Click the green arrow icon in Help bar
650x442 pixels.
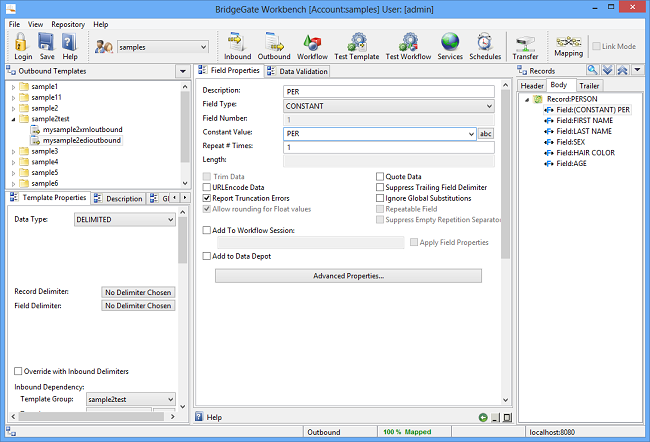[x=483, y=418]
